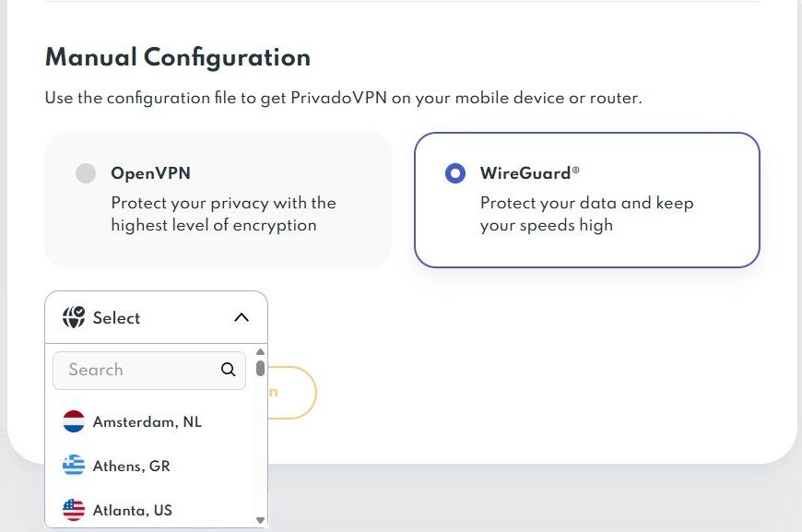Click the magnifier icon in Search box

(229, 370)
